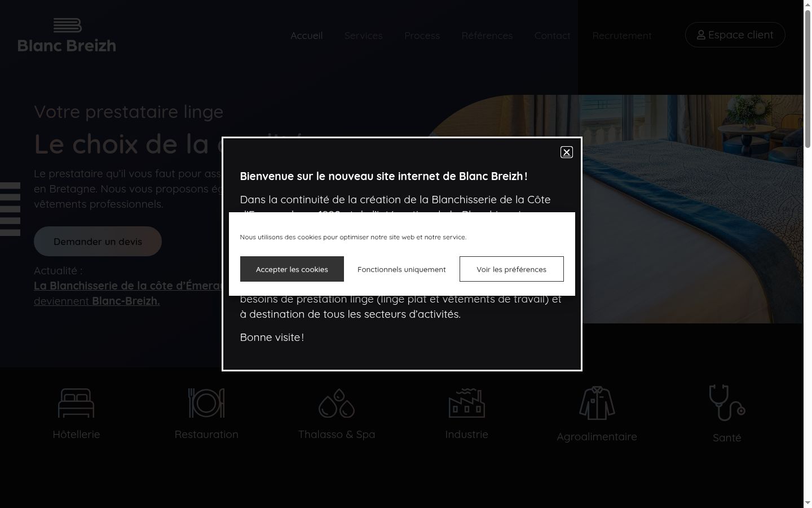Choose Fonctionnels uniquement cookies option

point(401,269)
